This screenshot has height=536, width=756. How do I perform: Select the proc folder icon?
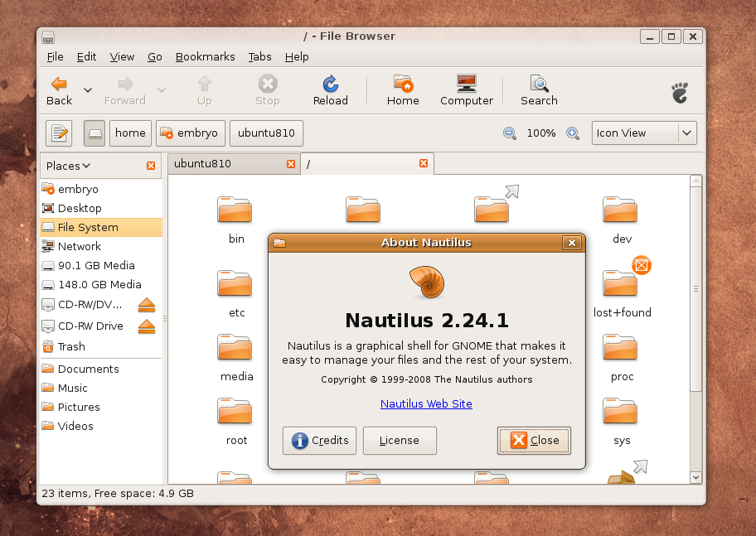pyautogui.click(x=620, y=347)
